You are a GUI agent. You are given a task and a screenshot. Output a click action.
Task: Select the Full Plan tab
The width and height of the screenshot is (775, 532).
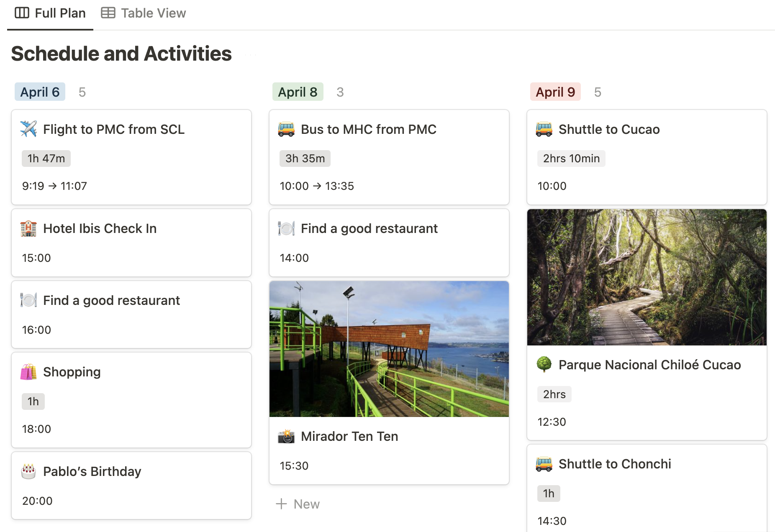point(50,13)
